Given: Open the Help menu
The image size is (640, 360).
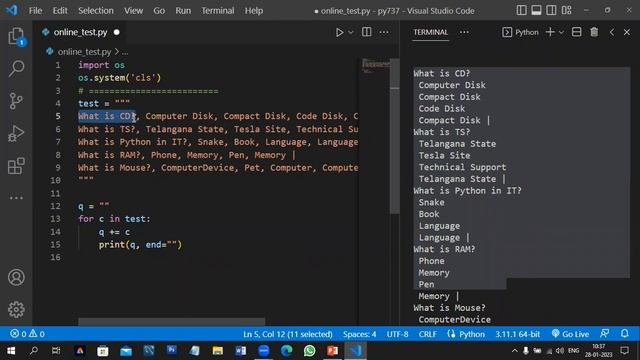Looking at the screenshot, I should click(254, 11).
